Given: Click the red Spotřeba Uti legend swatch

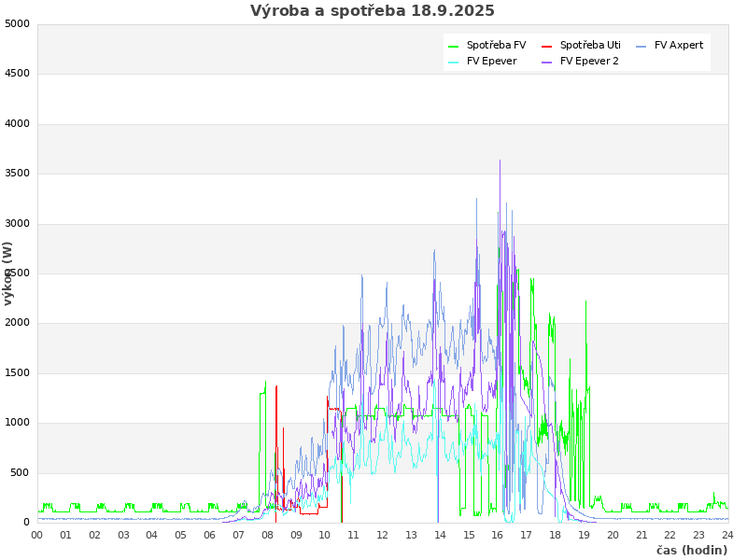Looking at the screenshot, I should [x=547, y=46].
